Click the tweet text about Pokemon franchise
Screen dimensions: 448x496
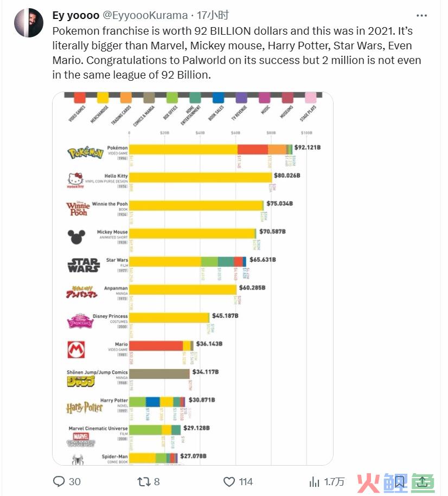pyautogui.click(x=237, y=53)
